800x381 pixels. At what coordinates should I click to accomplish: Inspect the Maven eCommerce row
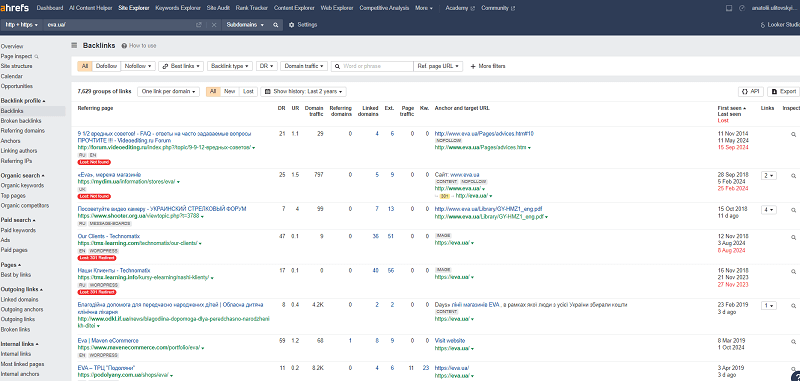coord(793,341)
